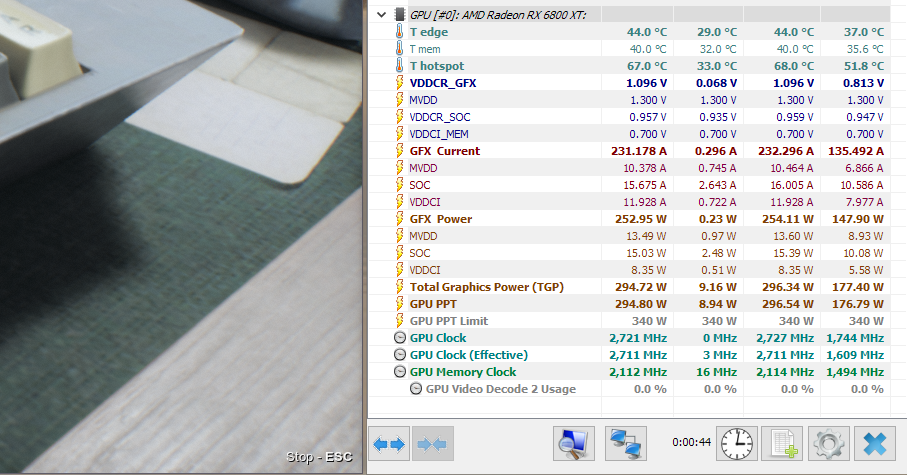Open the sensor search monitor magnifier button
Viewport: 907px width, 475px height.
coord(573,444)
